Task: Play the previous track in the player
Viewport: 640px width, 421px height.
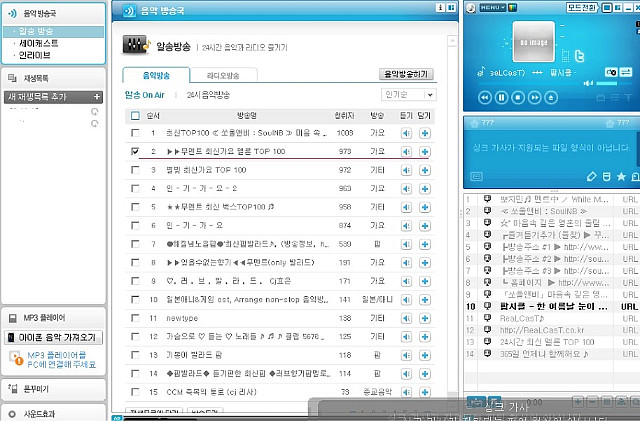Action: (x=484, y=98)
